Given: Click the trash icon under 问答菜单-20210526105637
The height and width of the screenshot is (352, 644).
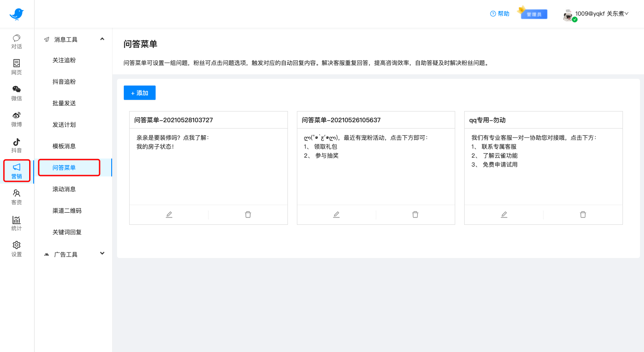Looking at the screenshot, I should 415,215.
